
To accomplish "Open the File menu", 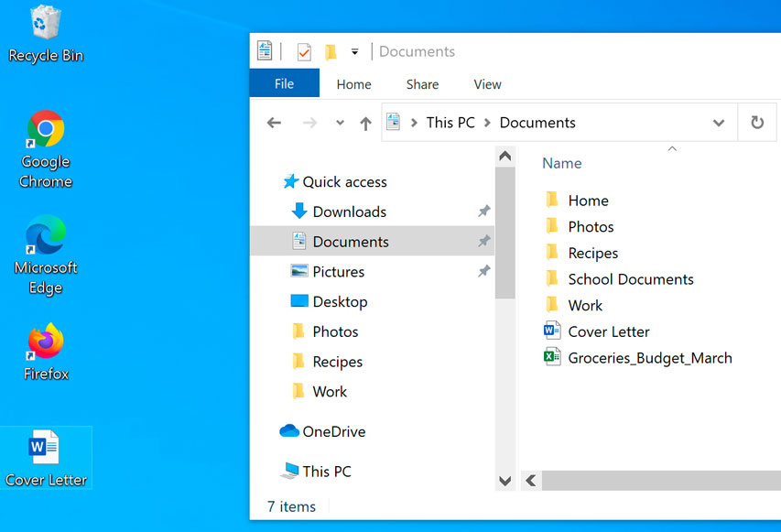I will pyautogui.click(x=284, y=82).
